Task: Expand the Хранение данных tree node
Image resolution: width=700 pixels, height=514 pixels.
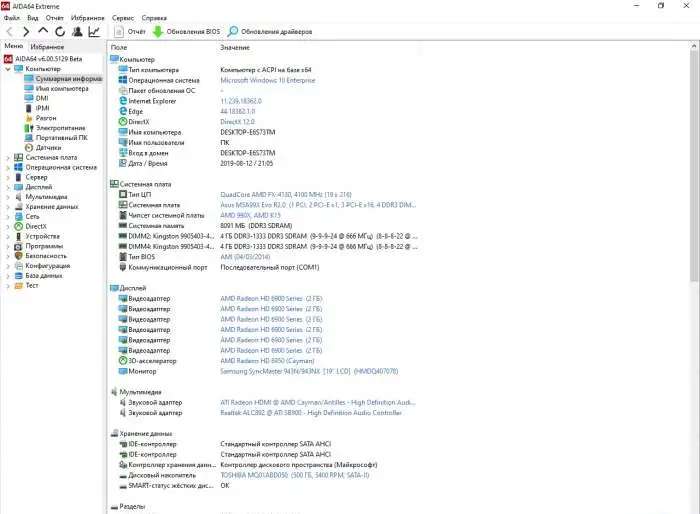Action: [8, 207]
